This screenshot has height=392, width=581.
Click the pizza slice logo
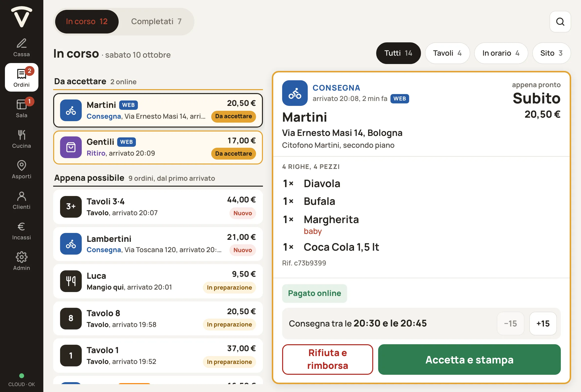pos(21,16)
